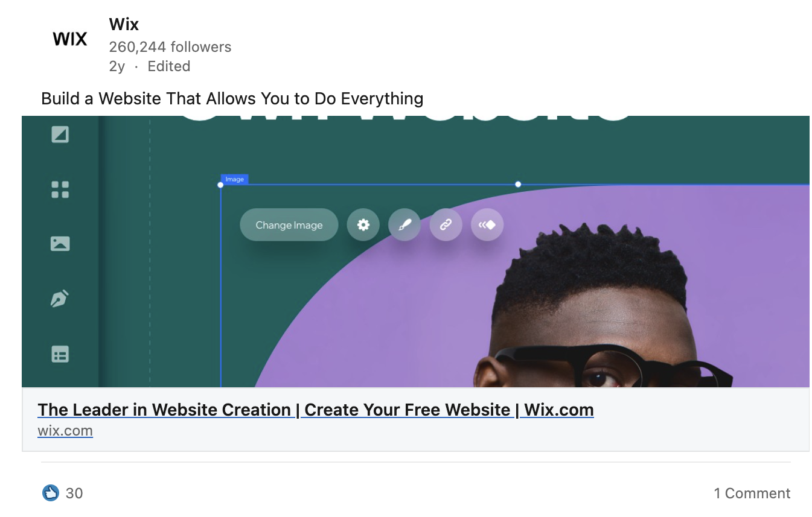Click the like reaction thumbs-up icon
Image resolution: width=812 pixels, height=517 pixels.
51,493
